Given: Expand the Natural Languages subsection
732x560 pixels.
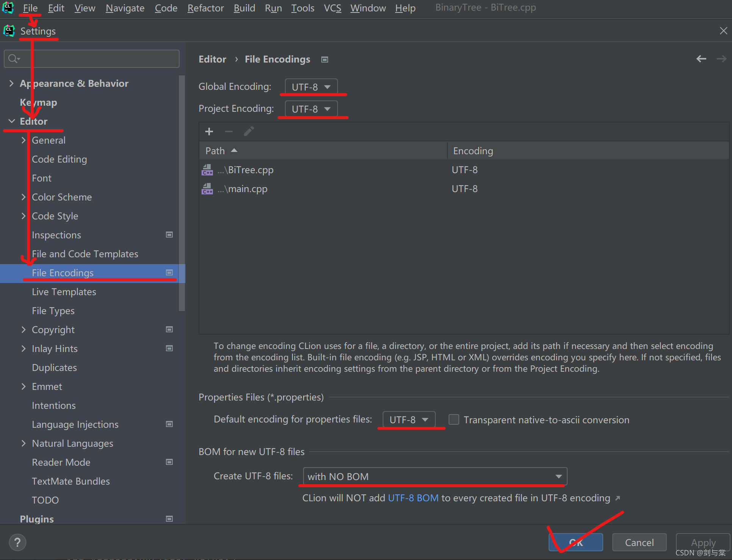Looking at the screenshot, I should point(23,443).
